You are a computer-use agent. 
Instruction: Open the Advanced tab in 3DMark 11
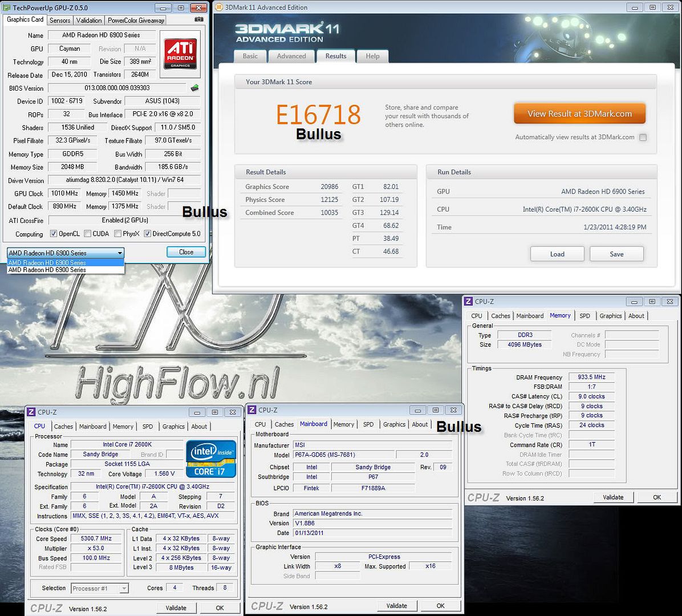(x=291, y=56)
